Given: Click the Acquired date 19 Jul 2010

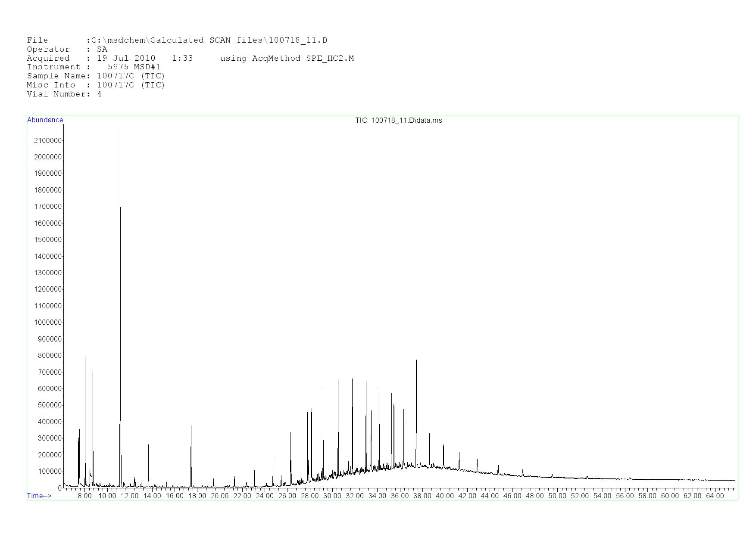Looking at the screenshot, I should pyautogui.click(x=126, y=58).
